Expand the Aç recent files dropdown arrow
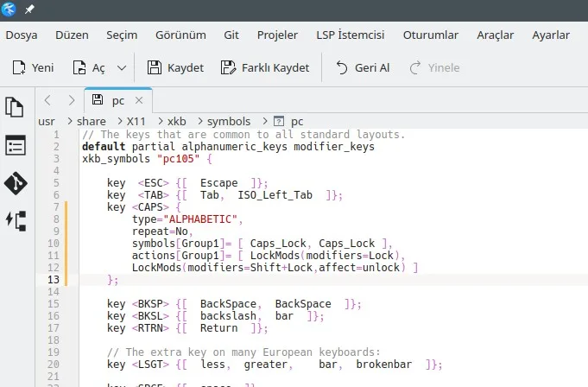Image resolution: width=588 pixels, height=387 pixels. [x=122, y=68]
